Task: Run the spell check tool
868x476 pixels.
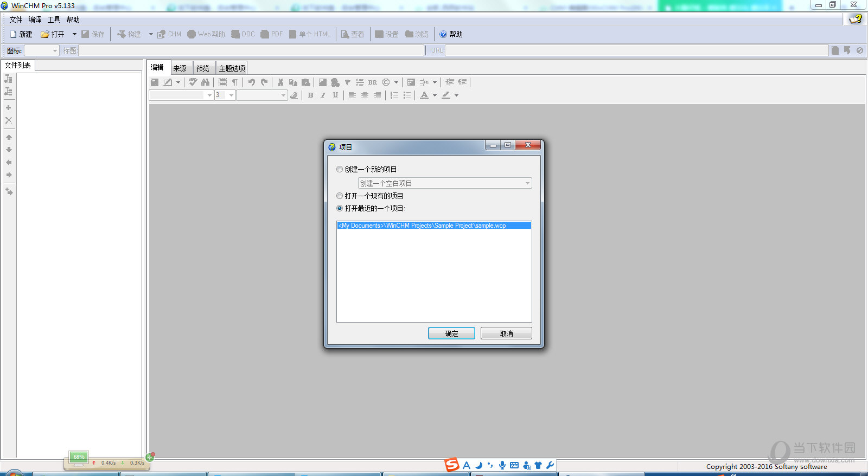Action: tap(193, 82)
